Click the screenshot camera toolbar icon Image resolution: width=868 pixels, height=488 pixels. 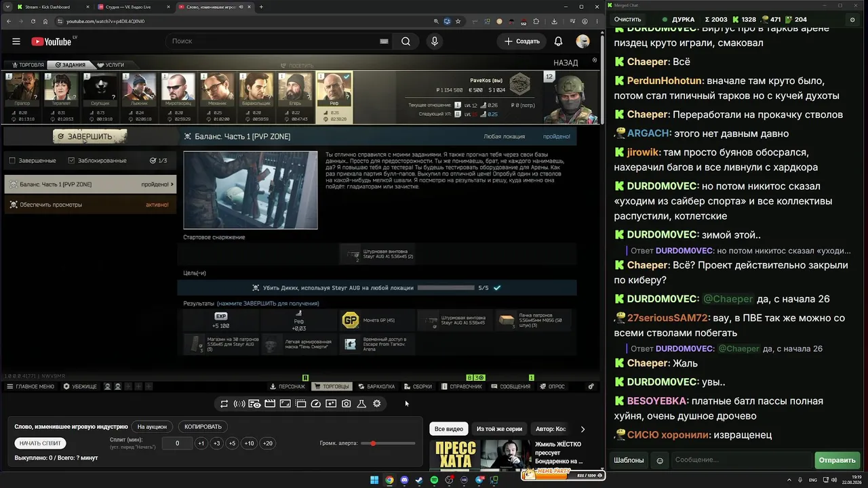(x=347, y=404)
